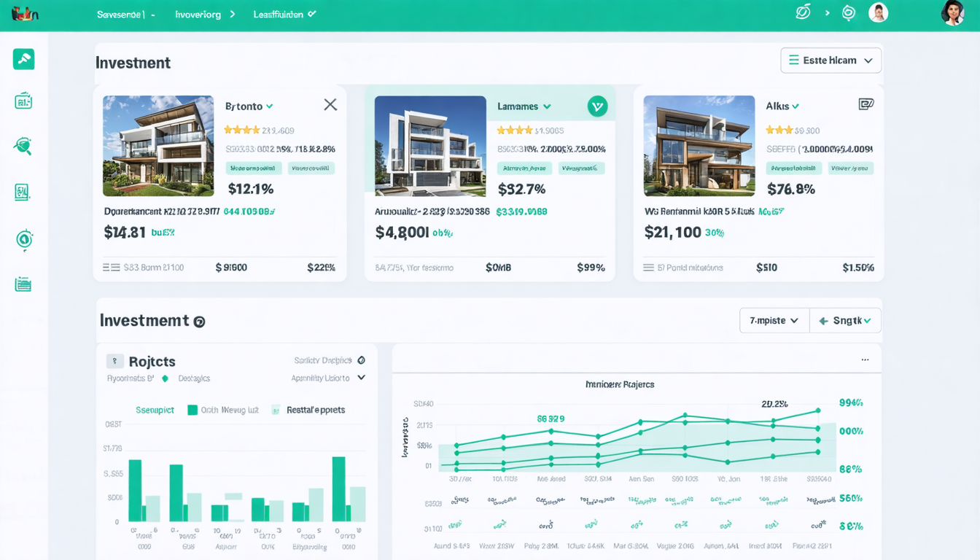Click the $76.8% value on Alkis card
The image size is (980, 560).
point(791,190)
